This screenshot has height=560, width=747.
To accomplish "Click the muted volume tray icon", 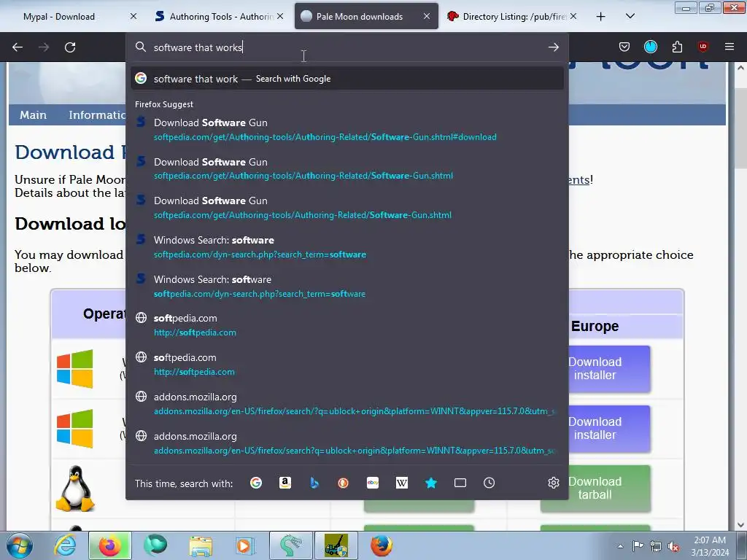I will [673, 546].
